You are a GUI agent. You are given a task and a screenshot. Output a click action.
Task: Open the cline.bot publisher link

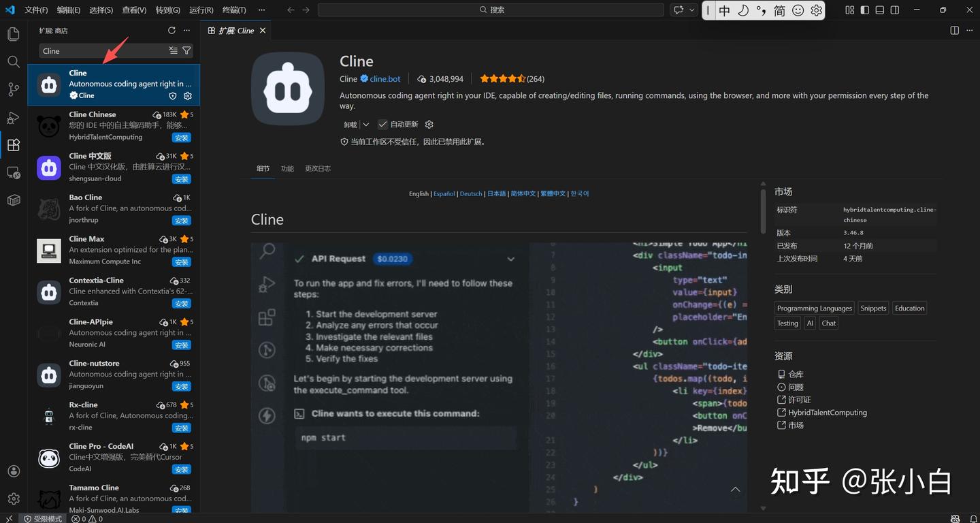click(x=385, y=79)
